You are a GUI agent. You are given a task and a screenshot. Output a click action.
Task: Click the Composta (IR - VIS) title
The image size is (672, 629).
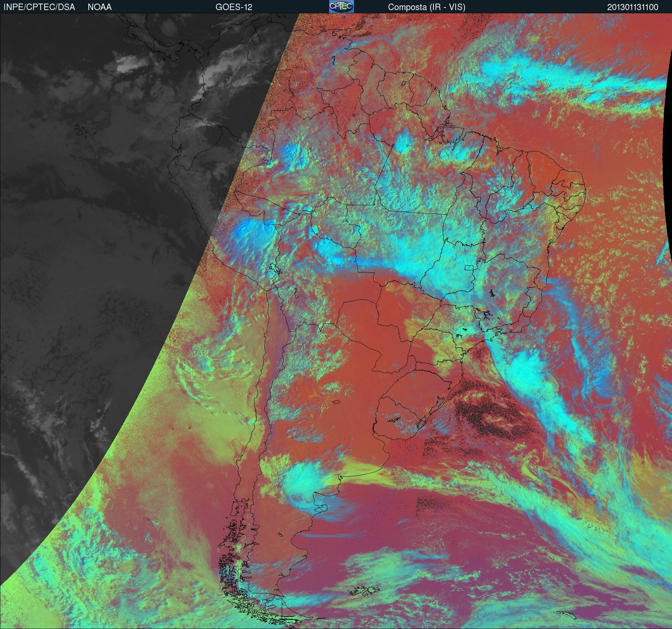427,7
